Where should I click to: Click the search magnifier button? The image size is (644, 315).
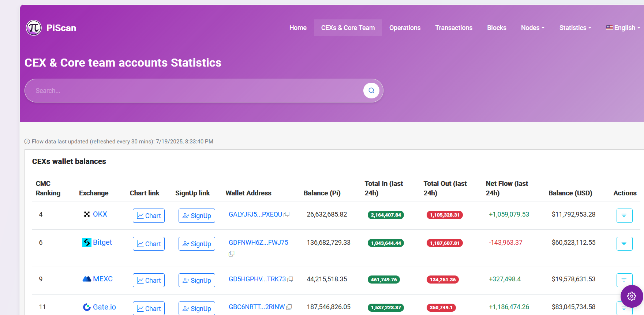371,90
